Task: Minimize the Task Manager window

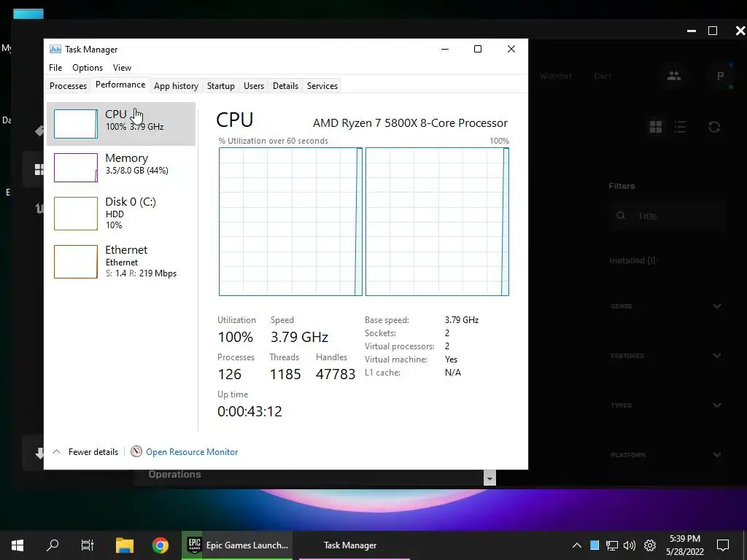Action: coord(445,49)
